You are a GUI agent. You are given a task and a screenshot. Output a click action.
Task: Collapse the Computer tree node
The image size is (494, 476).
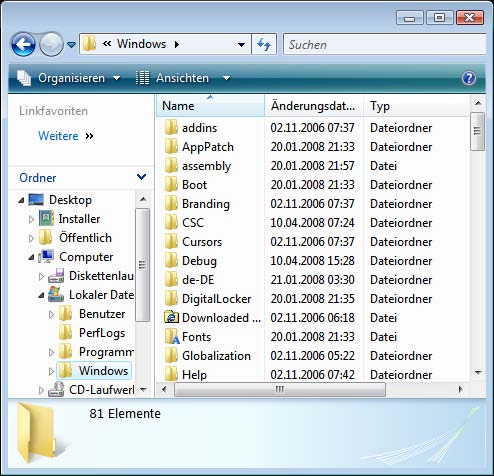click(31, 257)
